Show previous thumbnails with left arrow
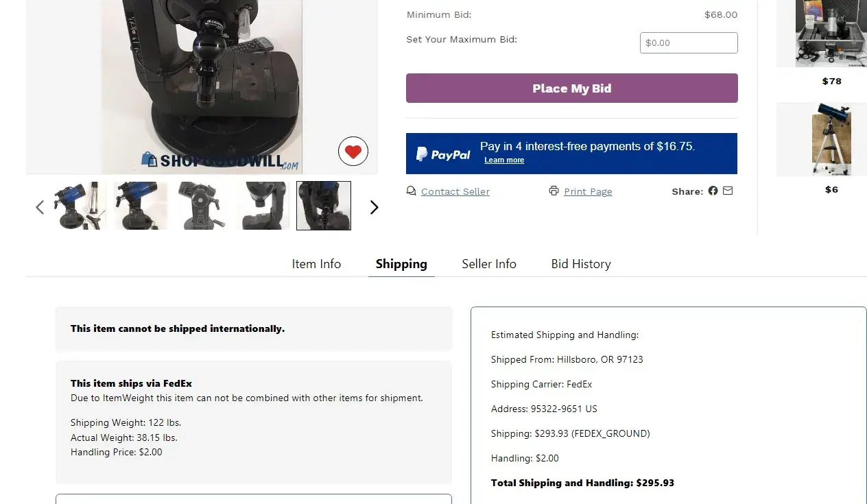 tap(40, 207)
